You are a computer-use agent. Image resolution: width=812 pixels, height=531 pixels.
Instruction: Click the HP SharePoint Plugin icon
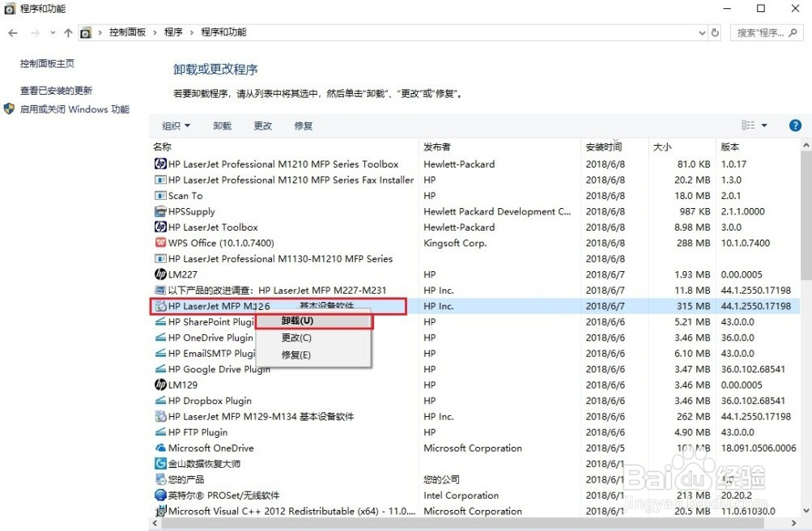click(x=160, y=322)
